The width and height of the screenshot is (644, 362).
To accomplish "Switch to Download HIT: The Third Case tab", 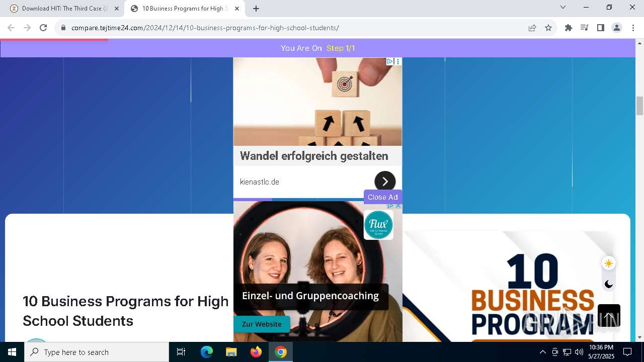I will click(x=64, y=9).
